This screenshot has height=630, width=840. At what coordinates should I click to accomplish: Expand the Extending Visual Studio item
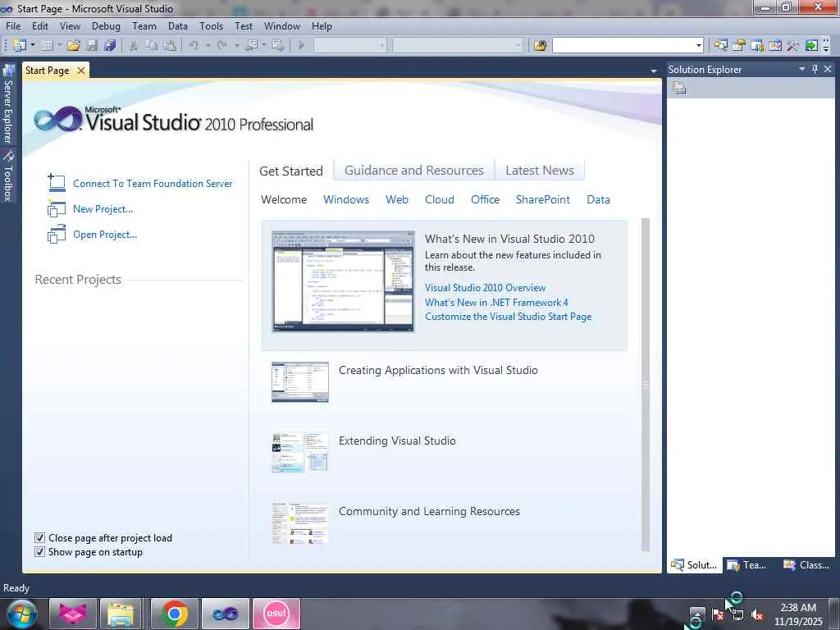pos(397,441)
